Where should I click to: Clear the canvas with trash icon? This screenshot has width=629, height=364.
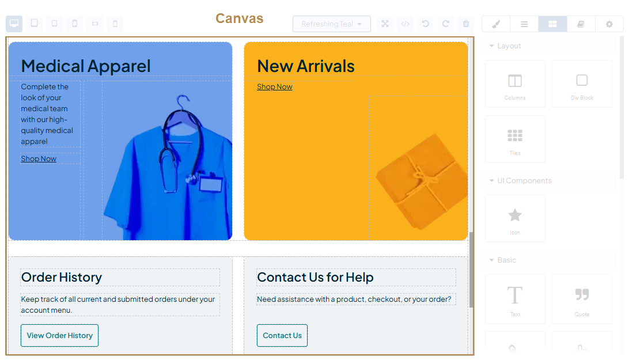coord(466,24)
